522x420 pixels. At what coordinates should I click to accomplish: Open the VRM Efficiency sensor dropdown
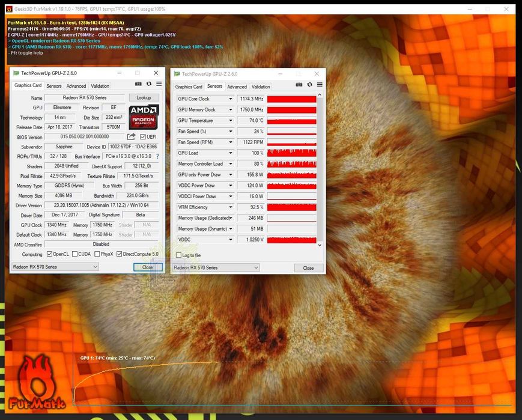(231, 207)
